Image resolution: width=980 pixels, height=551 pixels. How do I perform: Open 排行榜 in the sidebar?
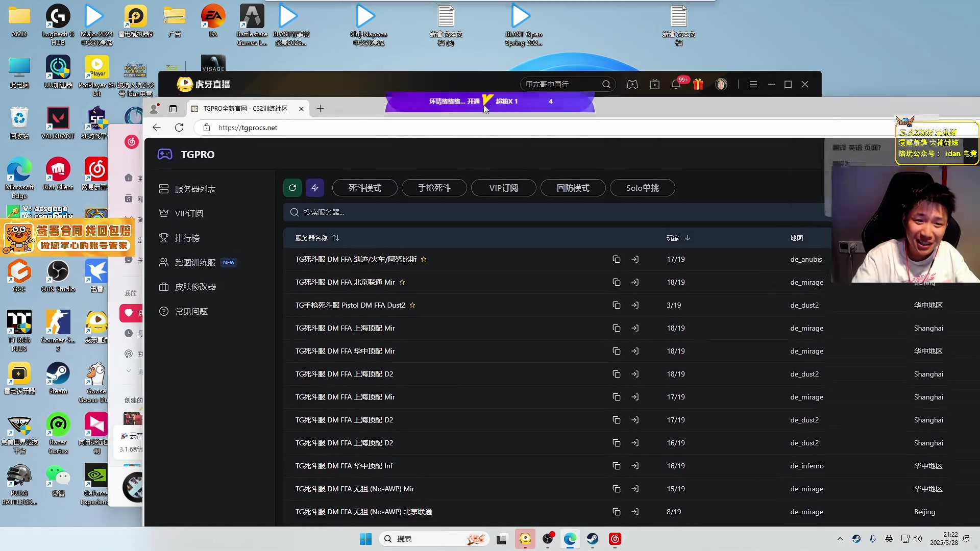click(x=187, y=238)
